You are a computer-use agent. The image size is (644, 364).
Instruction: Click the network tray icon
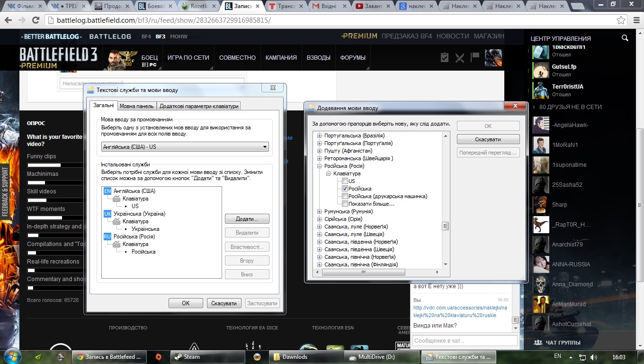click(x=582, y=357)
